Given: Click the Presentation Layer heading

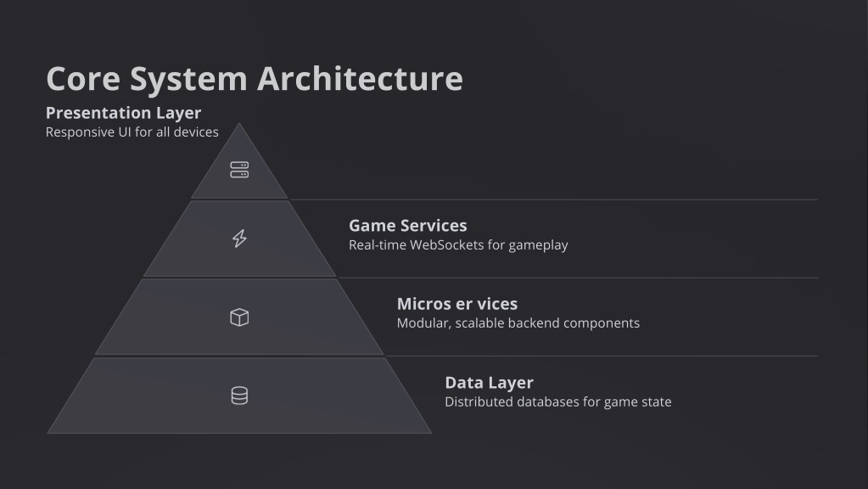Looking at the screenshot, I should click(123, 112).
